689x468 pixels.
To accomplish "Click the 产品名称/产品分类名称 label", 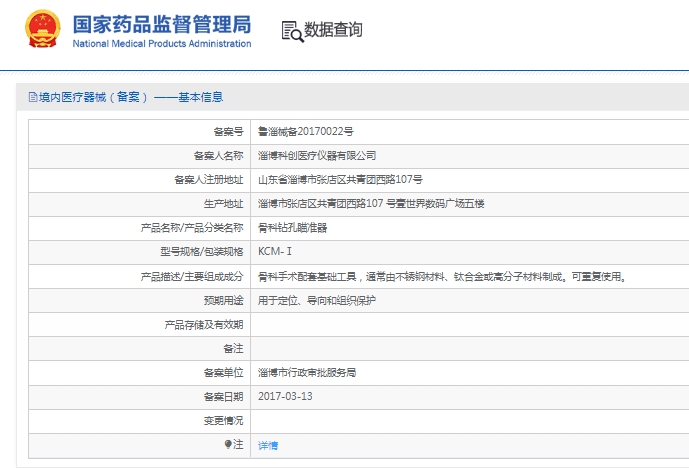I will (192, 228).
